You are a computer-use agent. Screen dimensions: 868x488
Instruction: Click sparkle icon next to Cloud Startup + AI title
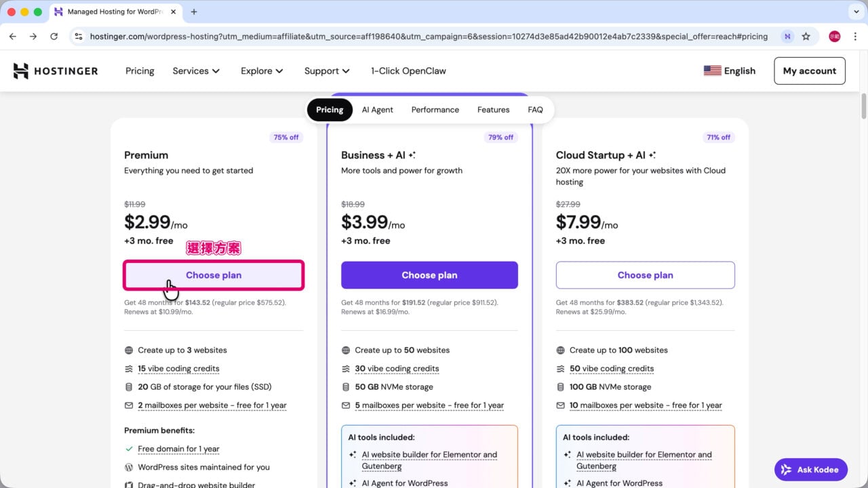(652, 155)
